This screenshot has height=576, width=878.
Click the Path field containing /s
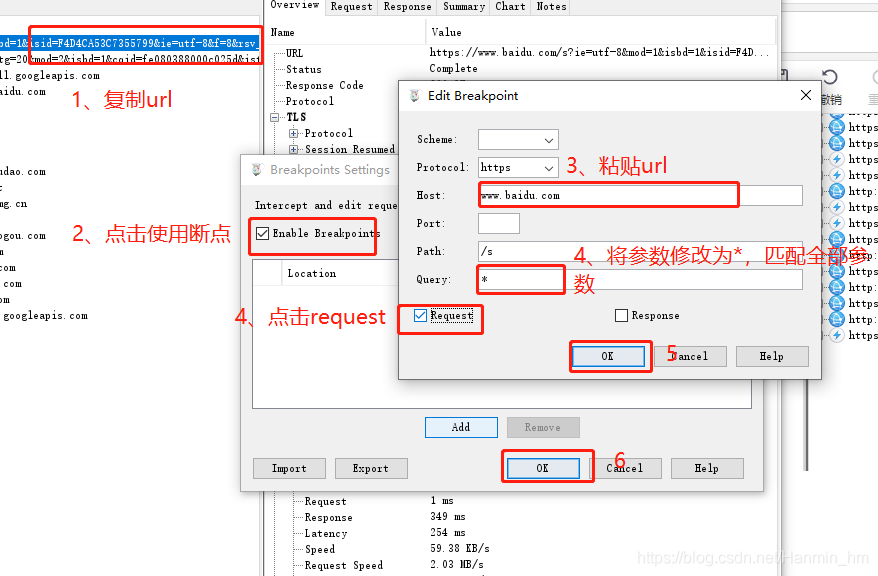coord(640,251)
